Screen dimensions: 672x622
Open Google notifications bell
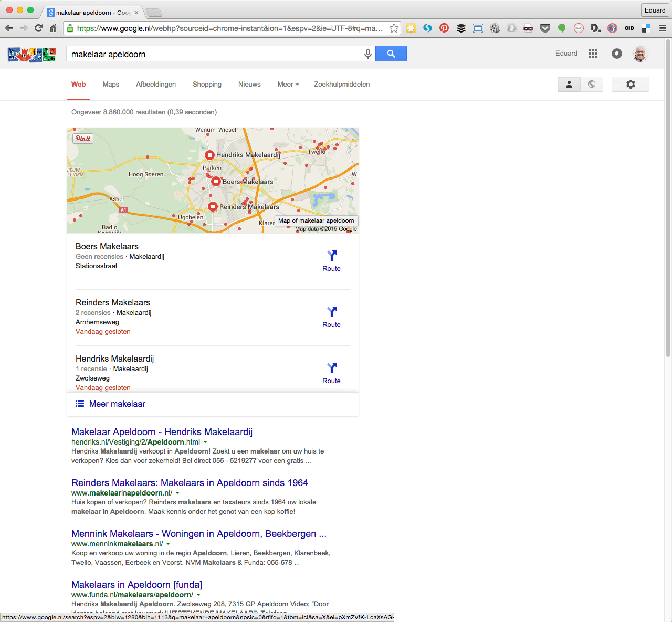(x=617, y=54)
